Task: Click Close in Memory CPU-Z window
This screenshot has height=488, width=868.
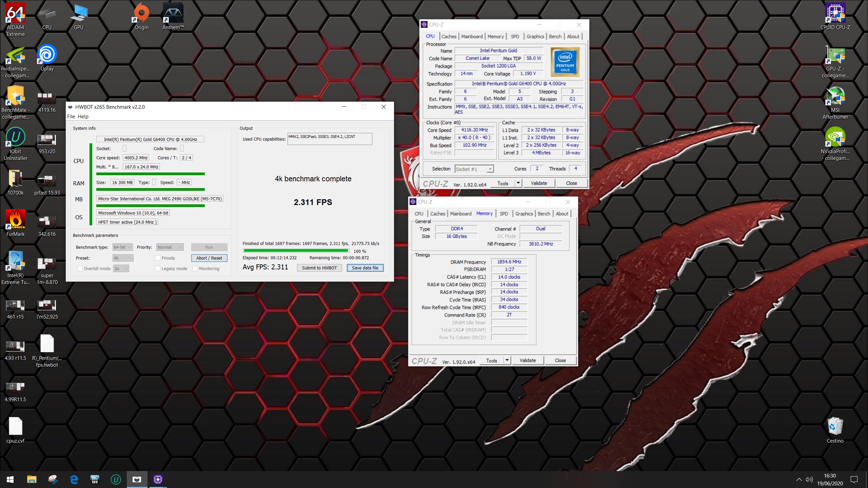Action: tap(560, 361)
